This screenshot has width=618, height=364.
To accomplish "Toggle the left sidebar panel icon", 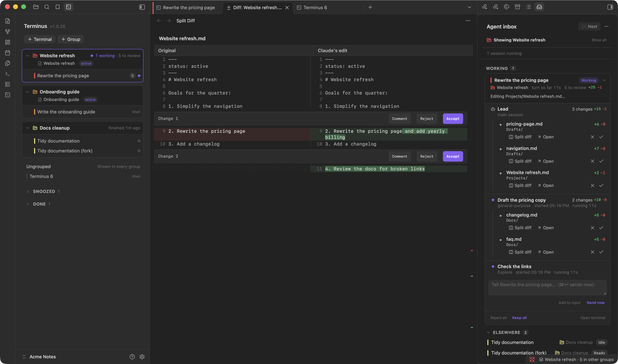I will [142, 7].
